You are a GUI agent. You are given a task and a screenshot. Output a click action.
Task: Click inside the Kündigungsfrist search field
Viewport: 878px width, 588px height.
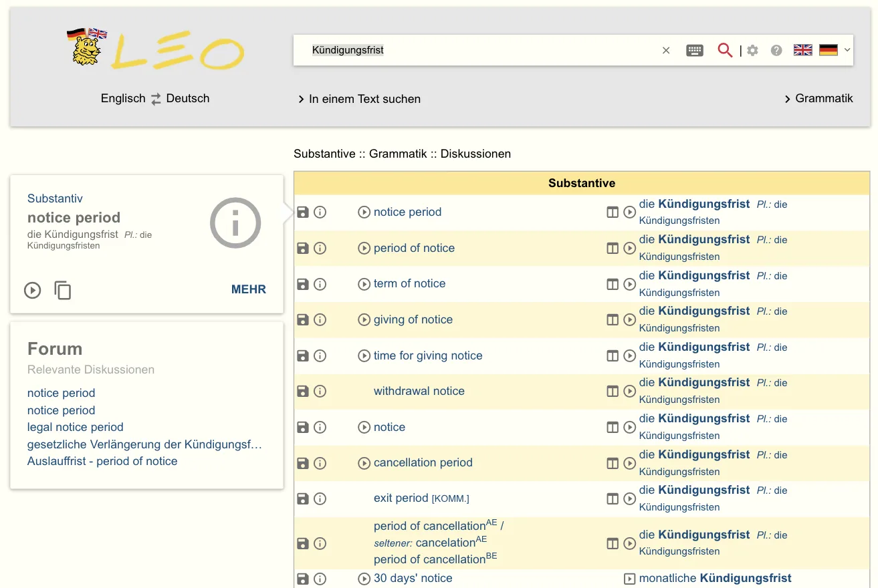(x=481, y=50)
